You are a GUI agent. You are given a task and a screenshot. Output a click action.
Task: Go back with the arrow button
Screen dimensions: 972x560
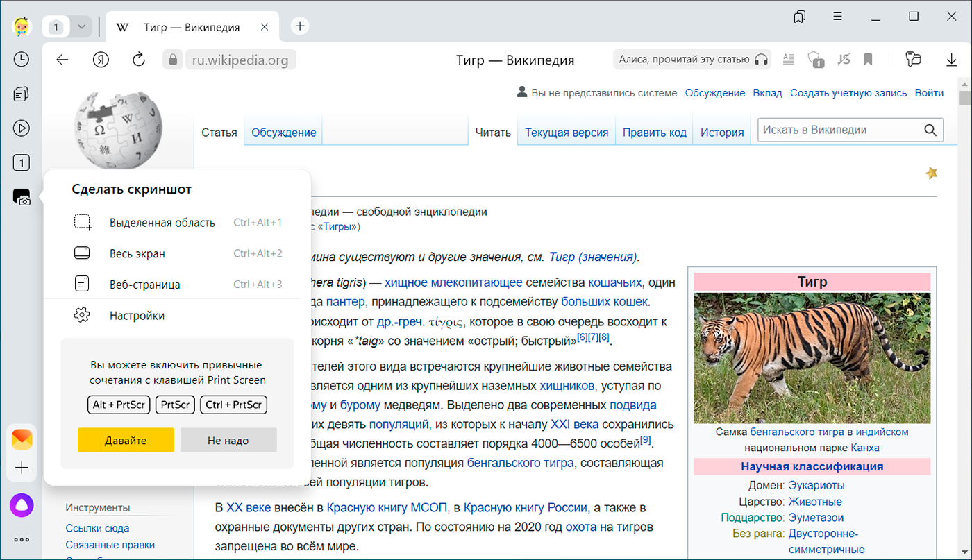(x=62, y=60)
